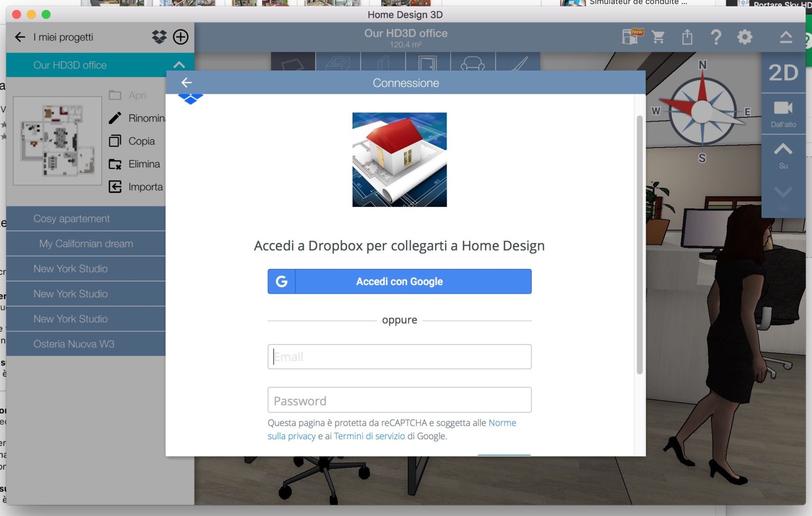The width and height of the screenshot is (812, 516).
Task: Open the Our HD3D office floor plan thumbnail
Action: click(57, 141)
